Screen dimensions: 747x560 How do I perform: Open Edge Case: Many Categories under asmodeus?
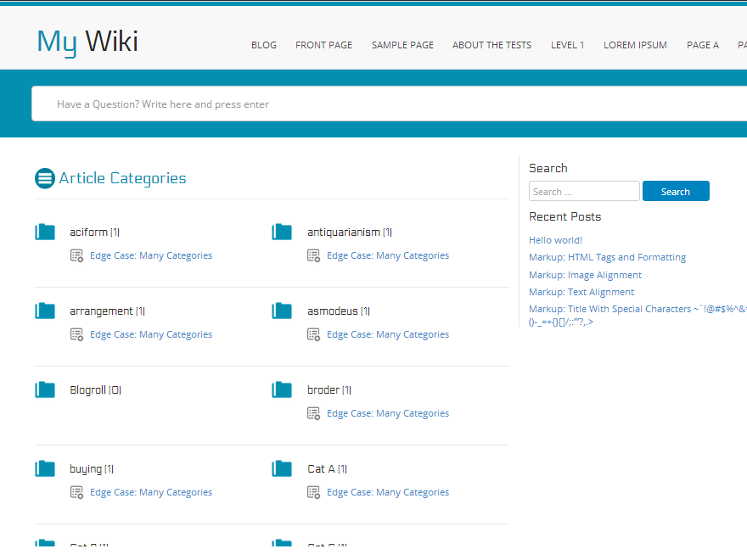point(388,335)
